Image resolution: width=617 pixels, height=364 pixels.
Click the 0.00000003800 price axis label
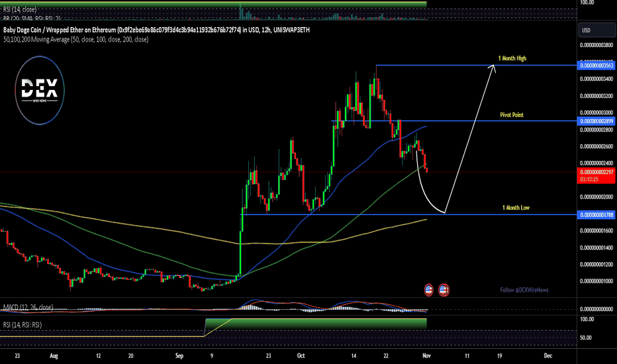click(596, 45)
